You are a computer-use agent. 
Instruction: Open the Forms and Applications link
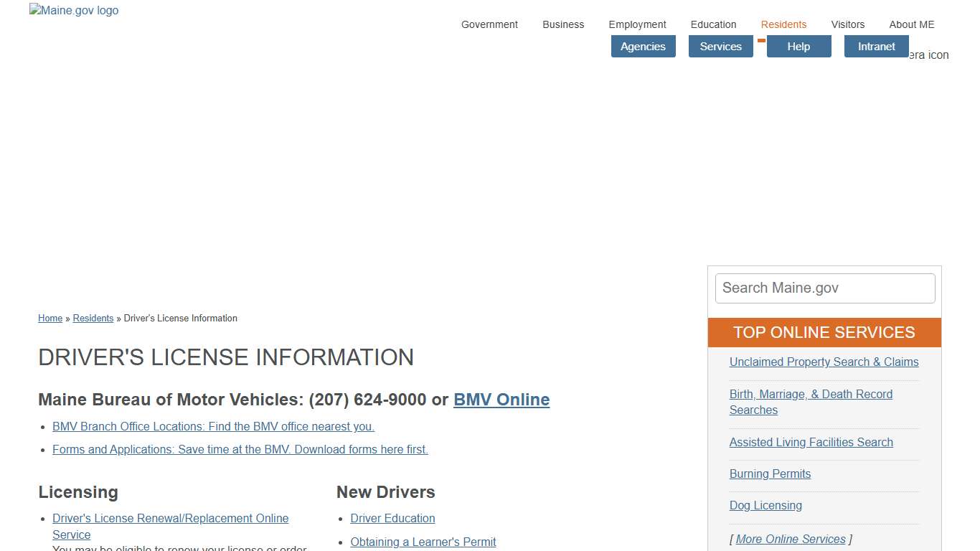click(240, 449)
